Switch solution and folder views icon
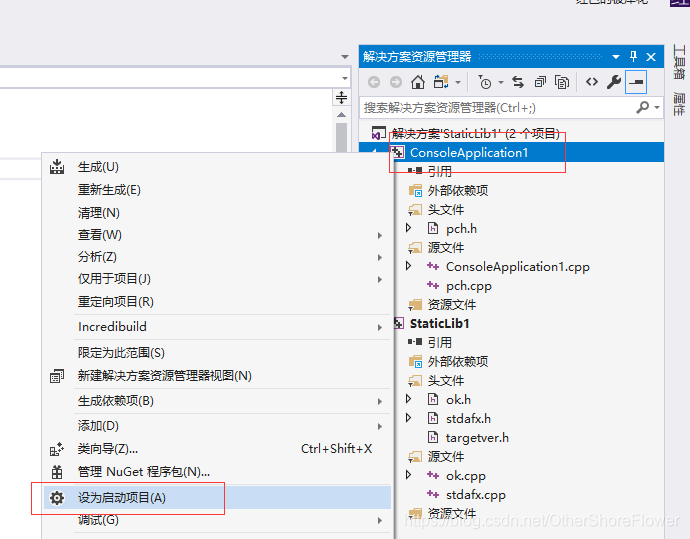The image size is (690, 539). point(441,82)
